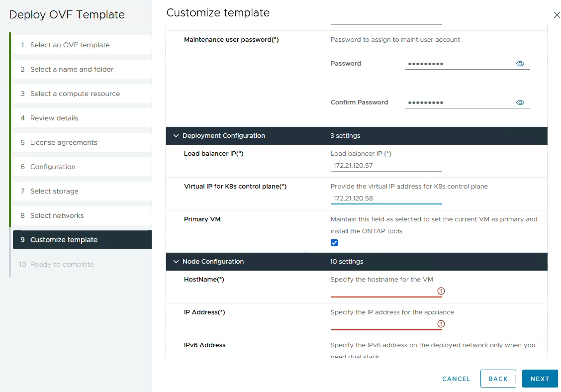Collapse the Node Configuration section
Image resolution: width=561 pixels, height=392 pixels.
click(x=176, y=262)
